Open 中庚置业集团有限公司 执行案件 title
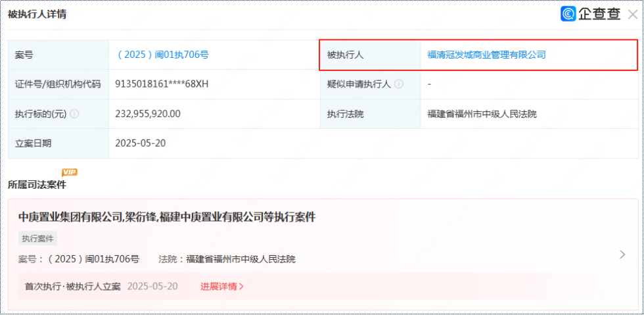Image resolution: width=644 pixels, height=315 pixels. (x=167, y=218)
